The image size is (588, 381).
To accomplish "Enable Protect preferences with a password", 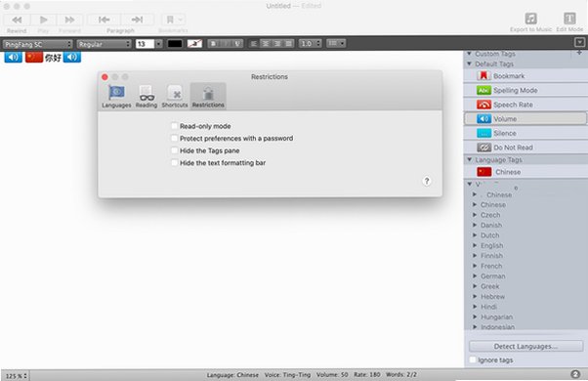I will pos(175,139).
